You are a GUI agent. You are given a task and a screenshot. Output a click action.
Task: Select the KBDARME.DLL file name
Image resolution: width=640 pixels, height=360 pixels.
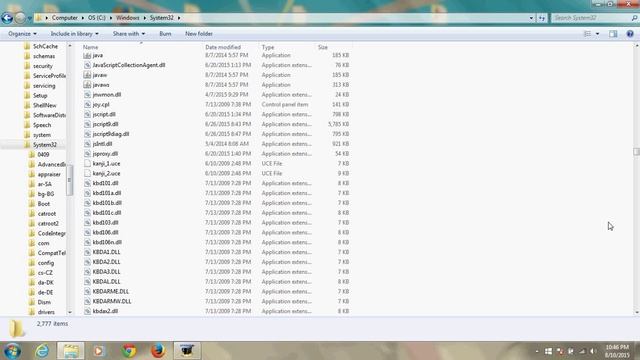(x=111, y=291)
